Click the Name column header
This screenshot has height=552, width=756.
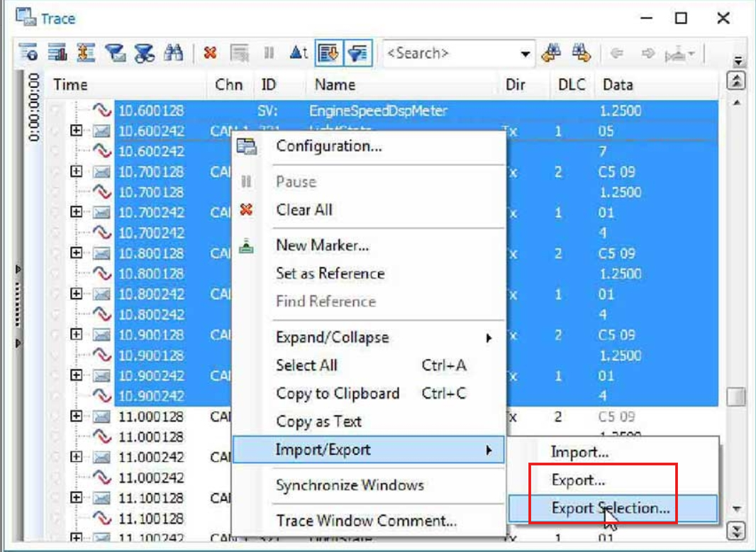click(403, 85)
